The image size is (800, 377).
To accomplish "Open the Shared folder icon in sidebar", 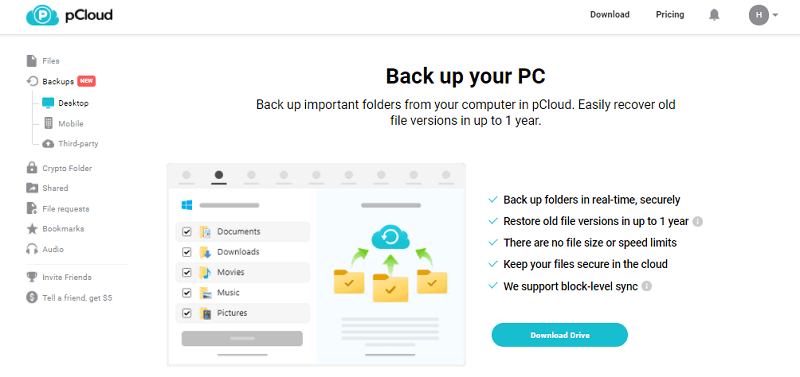I will tap(32, 188).
